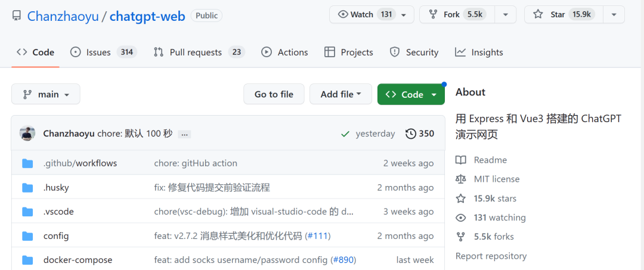Fork the chatgpt-web repository
This screenshot has height=270, width=644.
click(457, 15)
